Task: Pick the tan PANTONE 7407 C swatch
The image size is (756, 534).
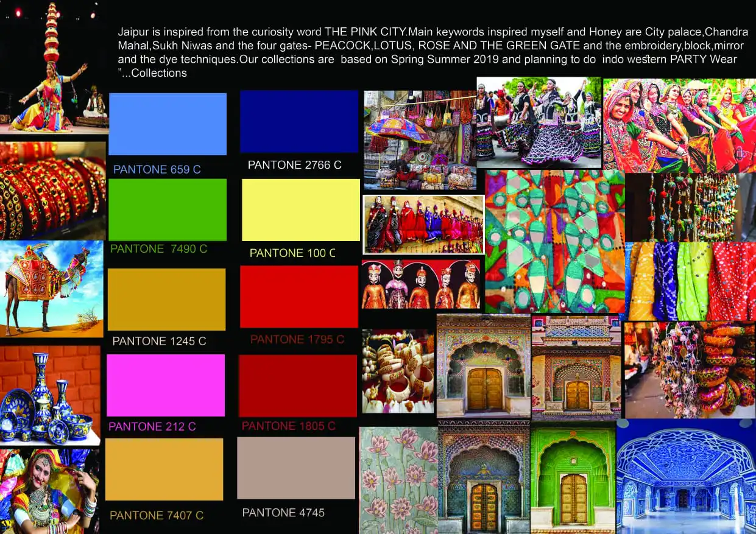Action: (164, 469)
